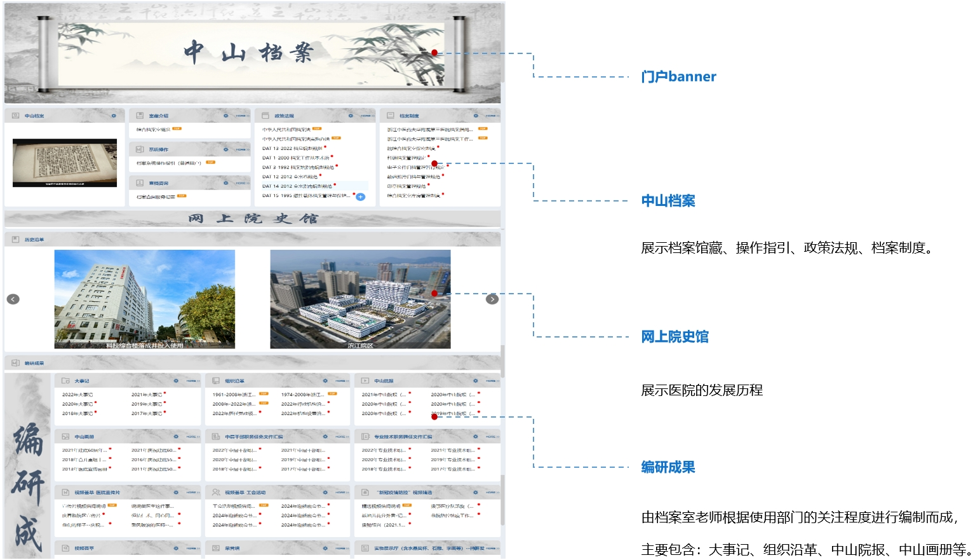The height and width of the screenshot is (560, 980).
Task: Click gear icon of 视频荟萃 医院宣传片
Action: (176, 493)
